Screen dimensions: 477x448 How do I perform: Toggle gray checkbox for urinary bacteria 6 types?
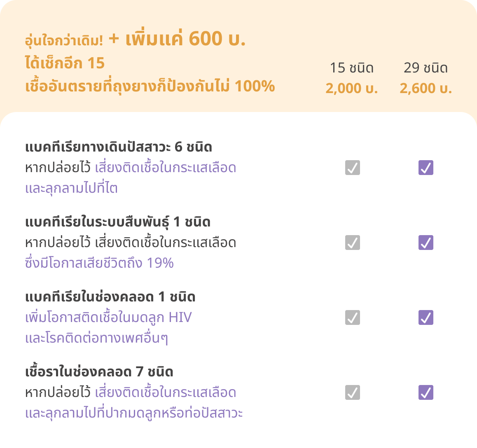pyautogui.click(x=352, y=168)
